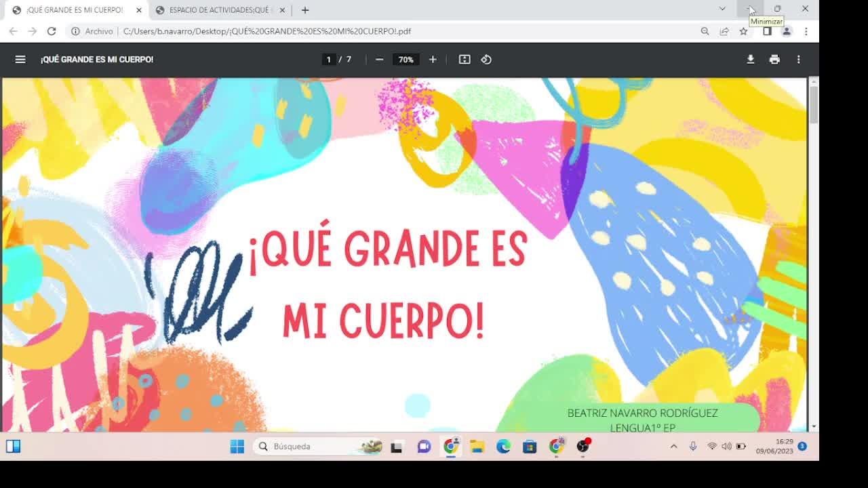Open the PDF sidebar menu
The width and height of the screenshot is (868, 488).
tap(20, 60)
